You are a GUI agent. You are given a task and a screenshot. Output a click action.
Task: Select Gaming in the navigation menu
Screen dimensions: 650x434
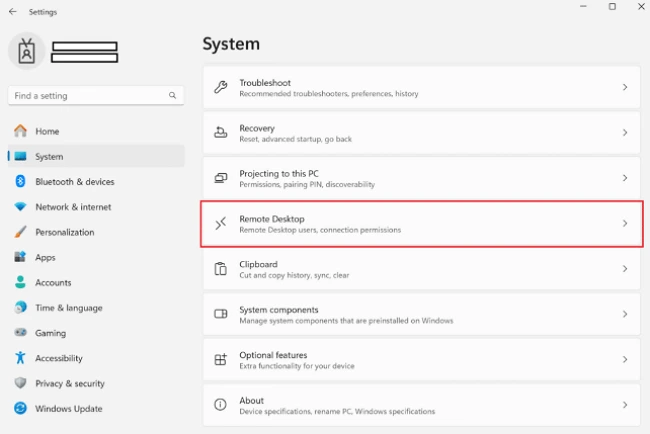pos(50,333)
